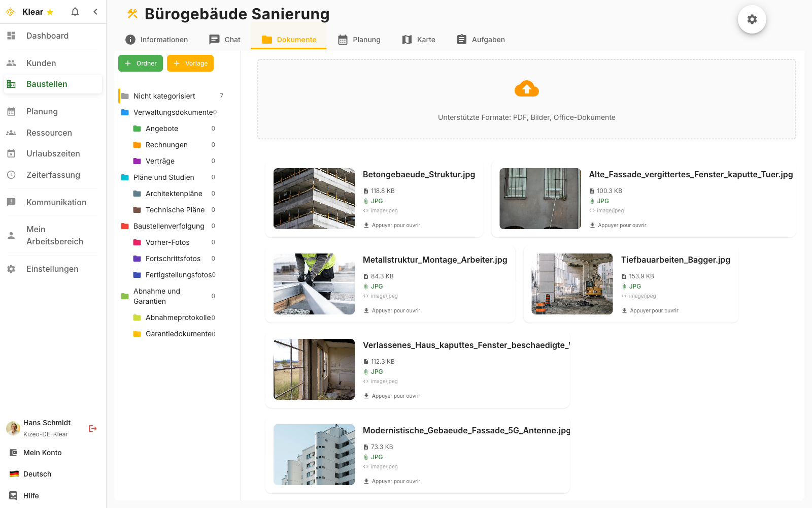Click the Ordner button to create a folder
Screen dimensions: 812x508
pos(140,63)
